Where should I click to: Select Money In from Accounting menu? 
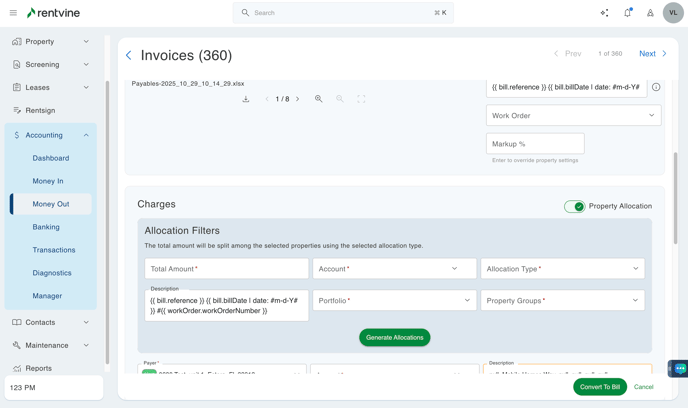(x=48, y=181)
